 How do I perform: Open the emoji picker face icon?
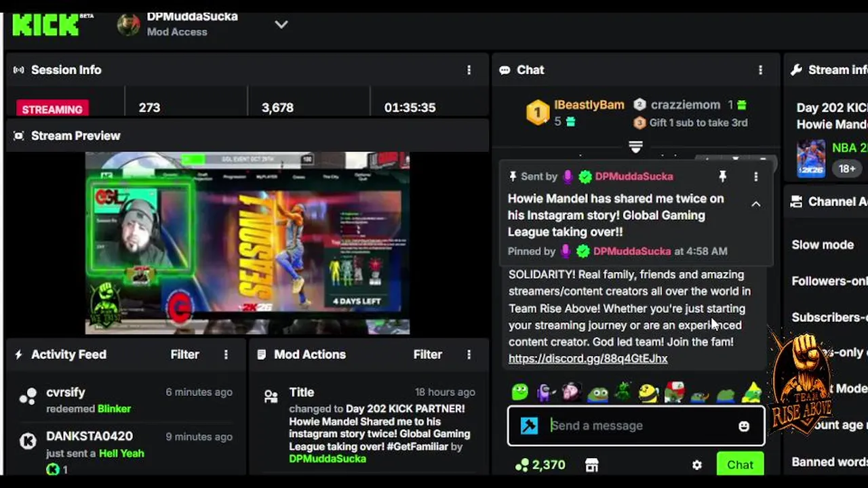coord(744,426)
